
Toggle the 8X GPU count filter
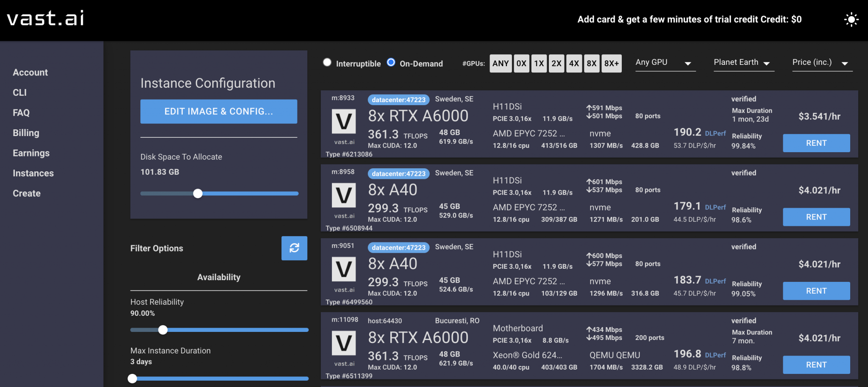pos(592,63)
